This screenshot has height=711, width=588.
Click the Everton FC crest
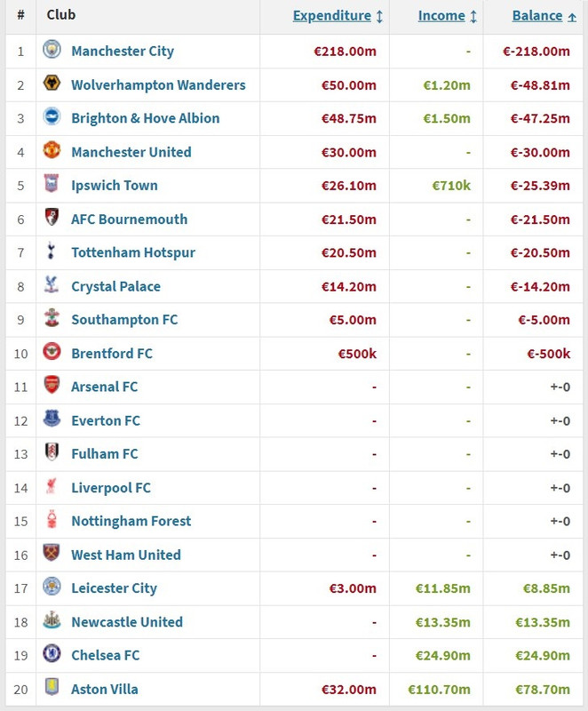click(x=52, y=419)
